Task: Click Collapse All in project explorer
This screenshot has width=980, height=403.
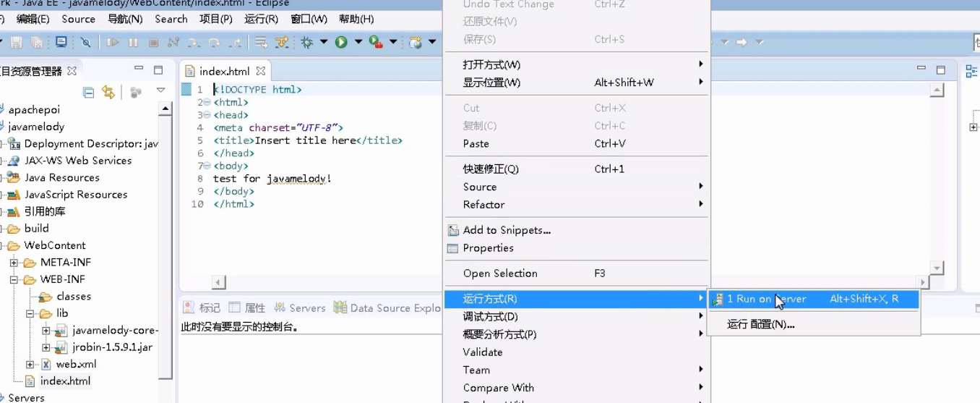Action: (88, 92)
